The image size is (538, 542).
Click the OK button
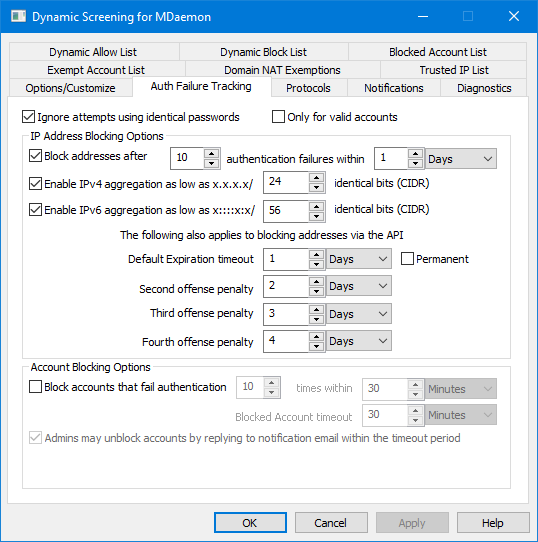tap(250, 523)
